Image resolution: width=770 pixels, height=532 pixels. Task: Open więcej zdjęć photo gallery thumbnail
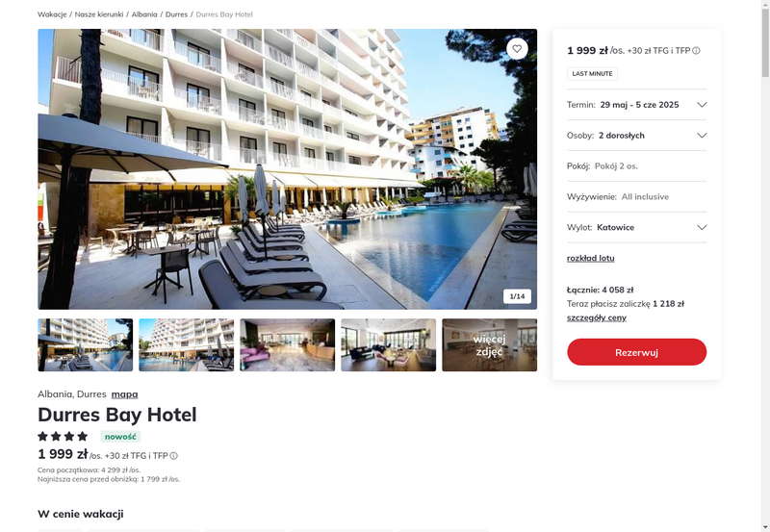(489, 345)
